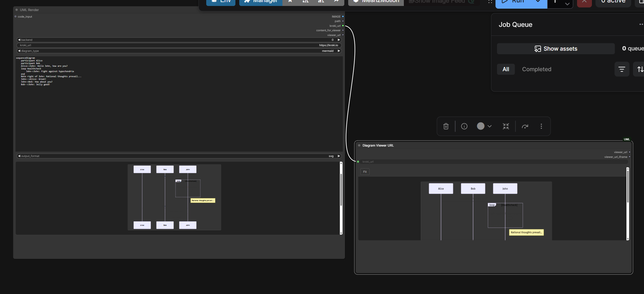Open the diagram_type mermaid combo box
The width and height of the screenshot is (644, 294).
(x=179, y=51)
